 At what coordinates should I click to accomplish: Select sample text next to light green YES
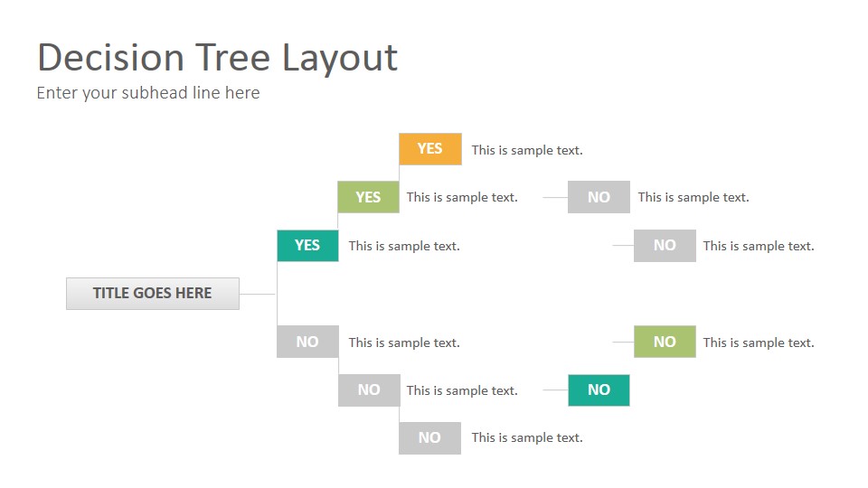coord(462,198)
